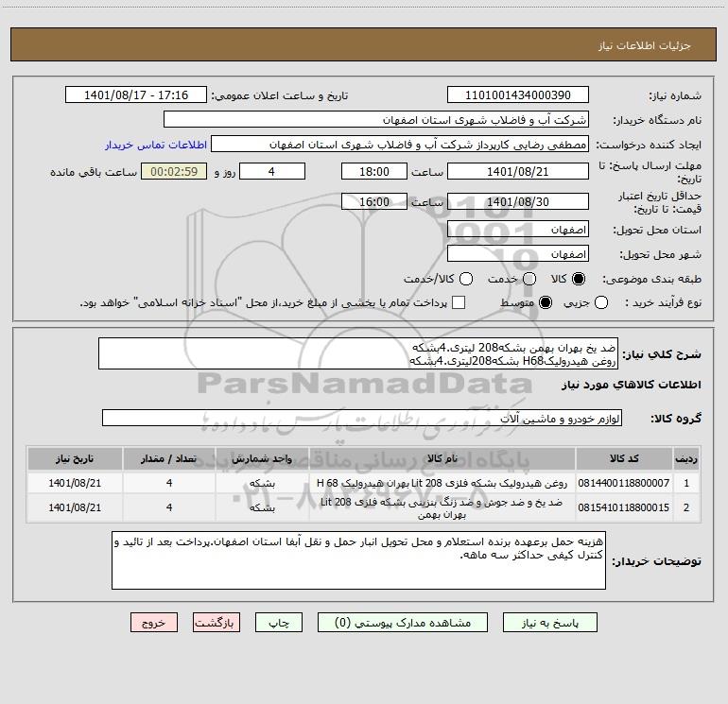The height and width of the screenshot is (704, 728).
Task: Click the تاریخ نیاز column header
Action: pos(75,458)
